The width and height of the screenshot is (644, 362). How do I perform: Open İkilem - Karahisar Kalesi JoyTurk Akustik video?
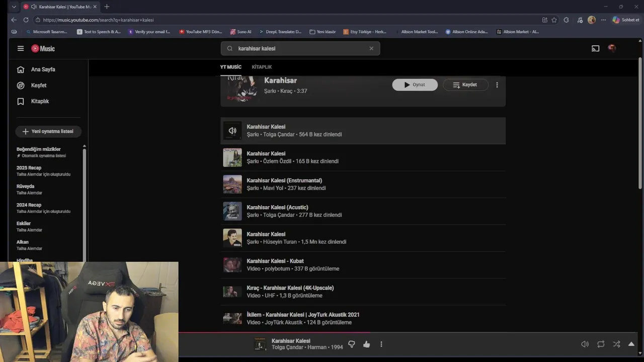[x=363, y=318]
